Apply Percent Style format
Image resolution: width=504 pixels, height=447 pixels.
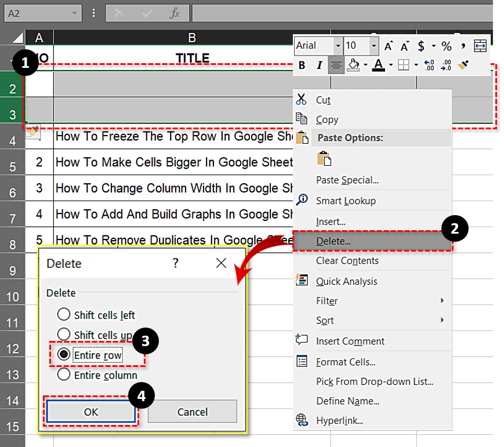[446, 46]
